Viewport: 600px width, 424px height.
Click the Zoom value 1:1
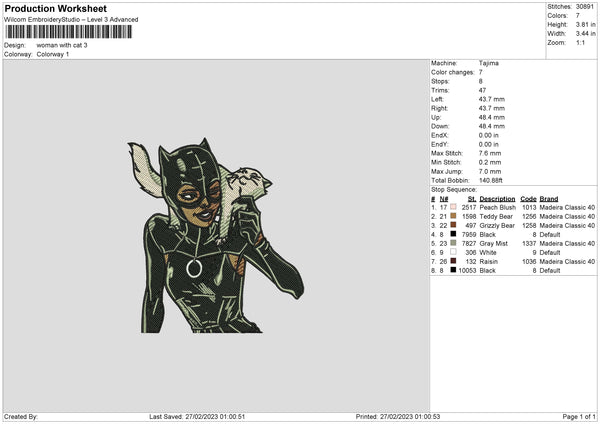[580, 42]
